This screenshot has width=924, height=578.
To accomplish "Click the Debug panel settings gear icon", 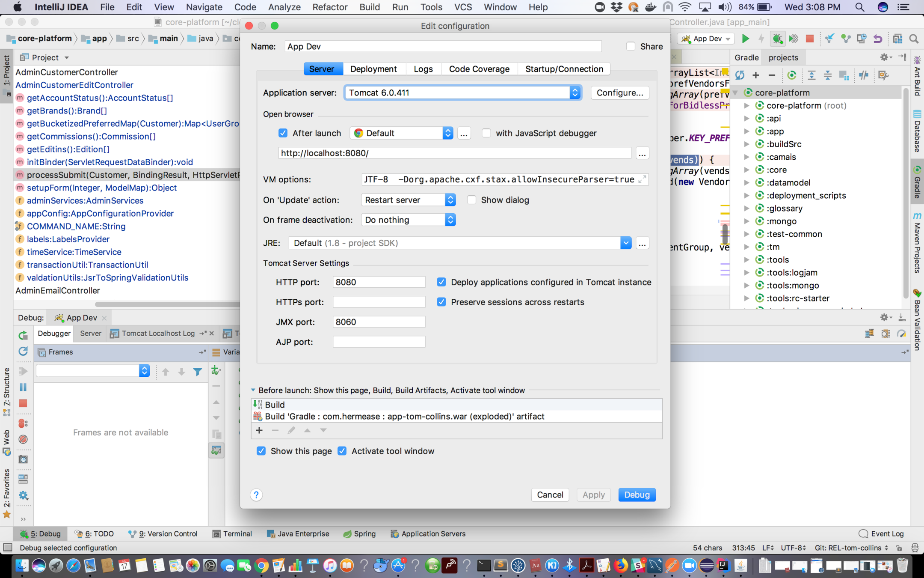I will [23, 495].
